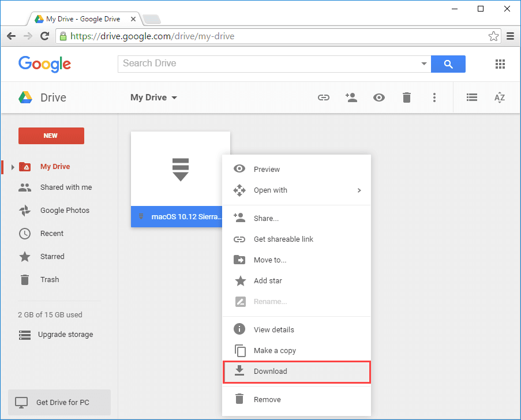Open the My Drive title dropdown
This screenshot has width=521, height=420.
(x=154, y=97)
